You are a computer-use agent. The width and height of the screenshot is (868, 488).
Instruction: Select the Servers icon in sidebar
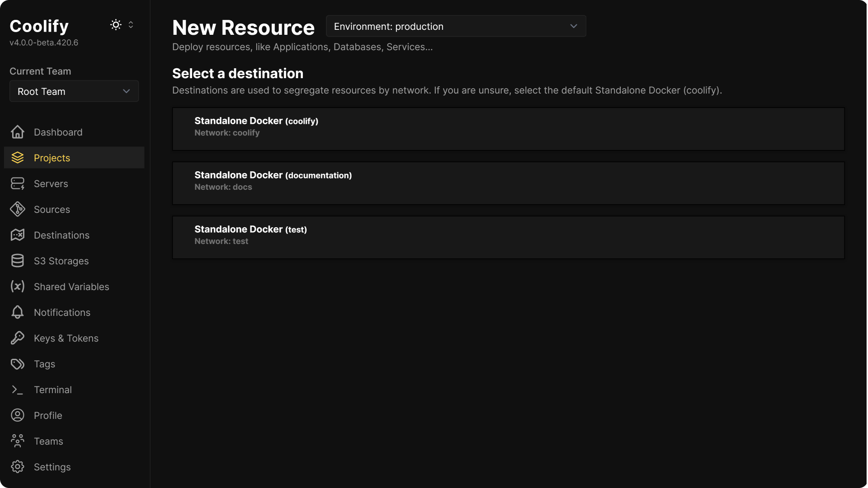(17, 183)
